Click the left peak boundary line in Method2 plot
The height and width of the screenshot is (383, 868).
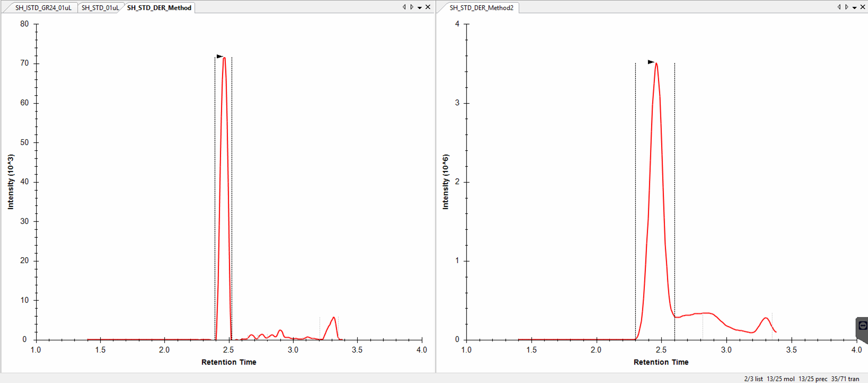point(635,194)
